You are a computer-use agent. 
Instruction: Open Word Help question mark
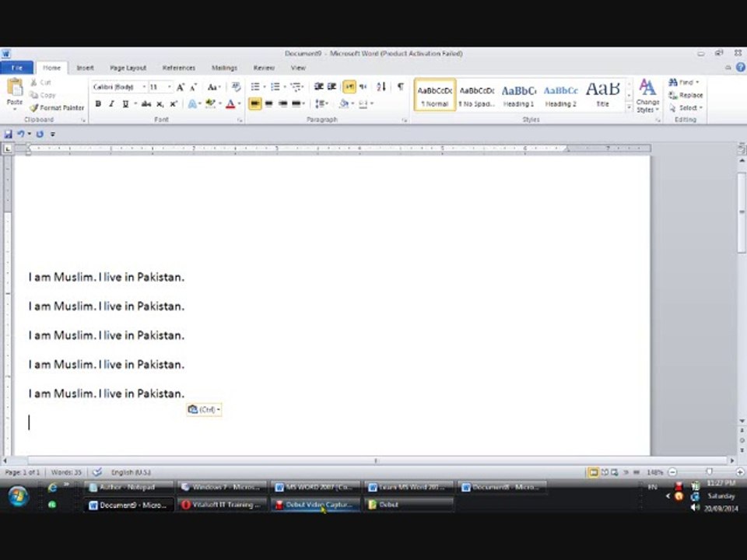tap(741, 68)
